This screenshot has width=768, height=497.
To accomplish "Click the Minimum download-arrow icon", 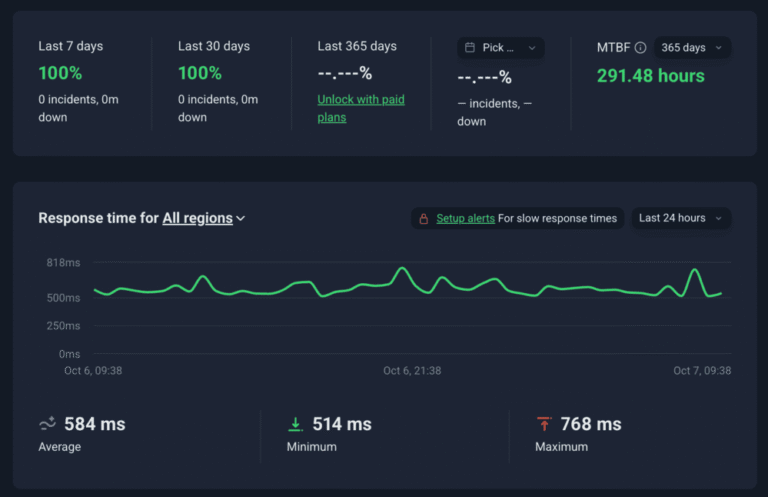I will click(295, 424).
